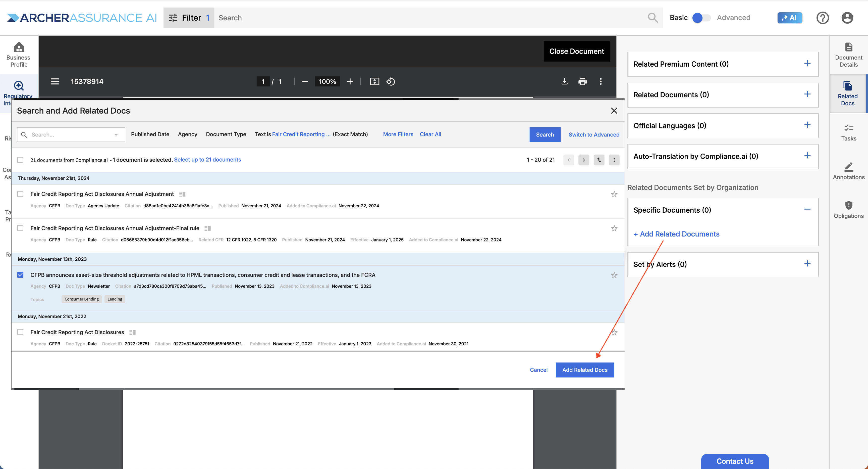Viewport: 868px width, 469px height.
Task: Open the user account avatar icon
Action: pos(847,18)
